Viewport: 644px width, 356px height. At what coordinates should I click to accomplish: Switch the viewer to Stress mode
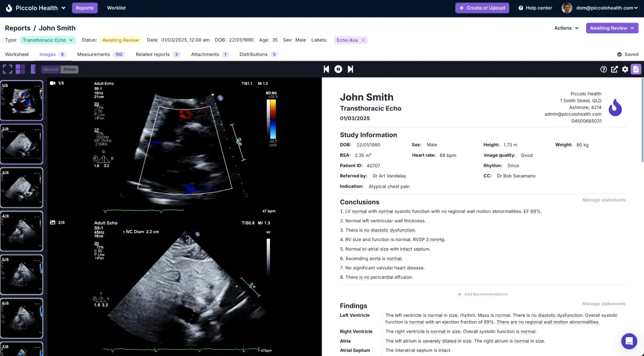point(70,69)
